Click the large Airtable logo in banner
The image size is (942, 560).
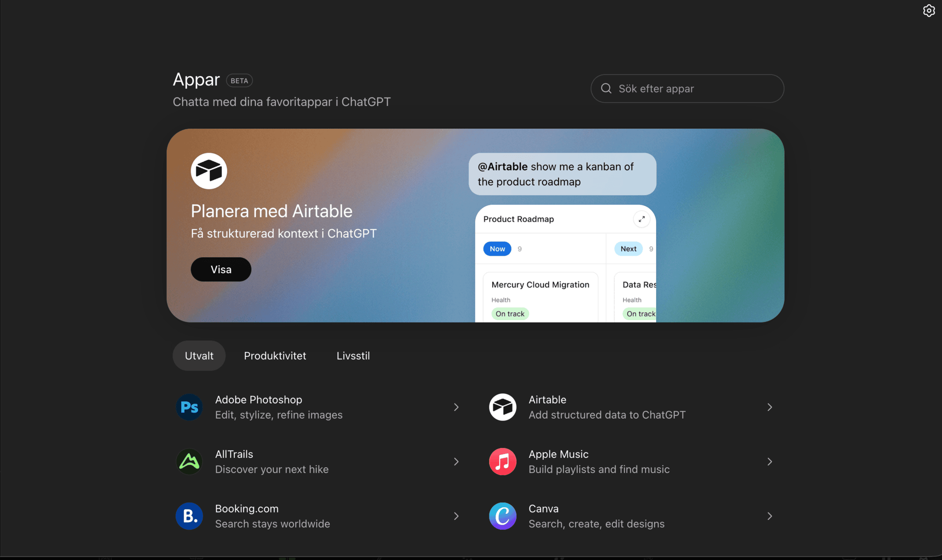(x=209, y=171)
